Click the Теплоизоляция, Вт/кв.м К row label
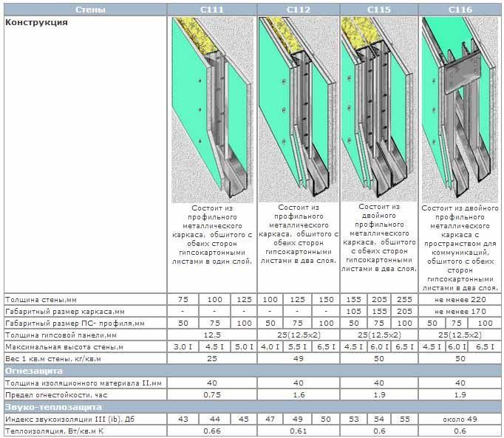Screen dimensions: 504x438 [55, 431]
